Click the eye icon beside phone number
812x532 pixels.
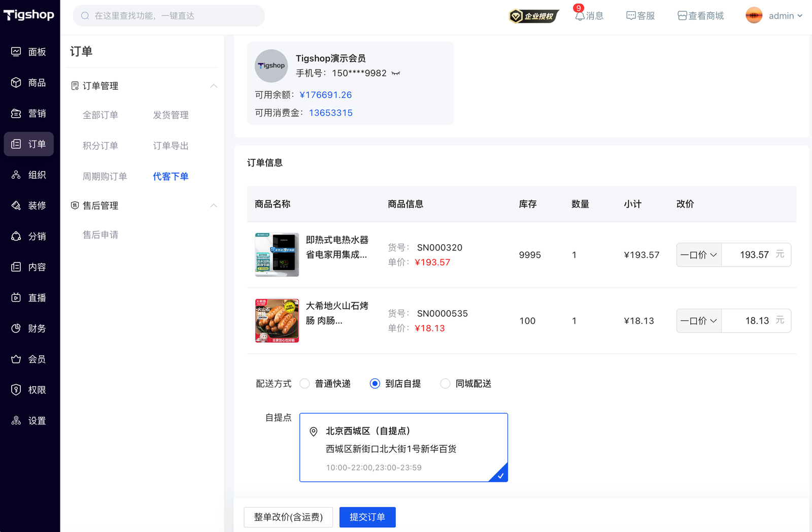(x=396, y=74)
